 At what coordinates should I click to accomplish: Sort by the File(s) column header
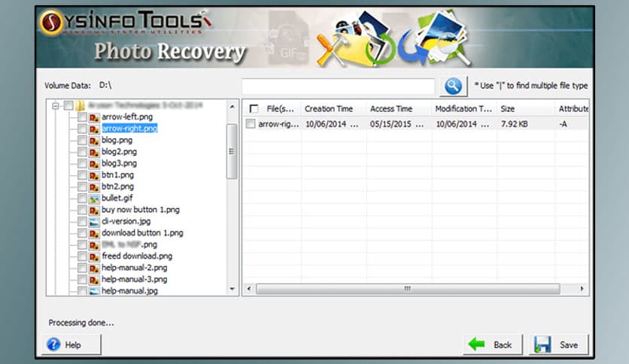pyautogui.click(x=280, y=108)
